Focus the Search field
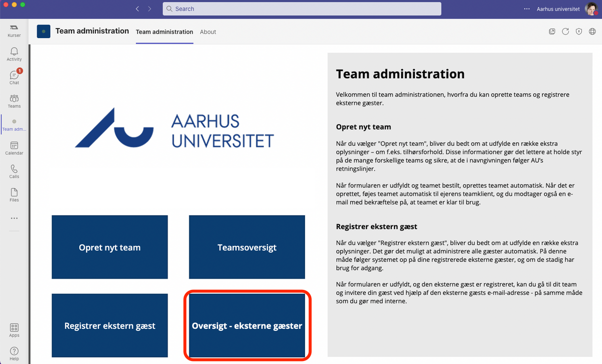602x364 pixels. click(302, 9)
